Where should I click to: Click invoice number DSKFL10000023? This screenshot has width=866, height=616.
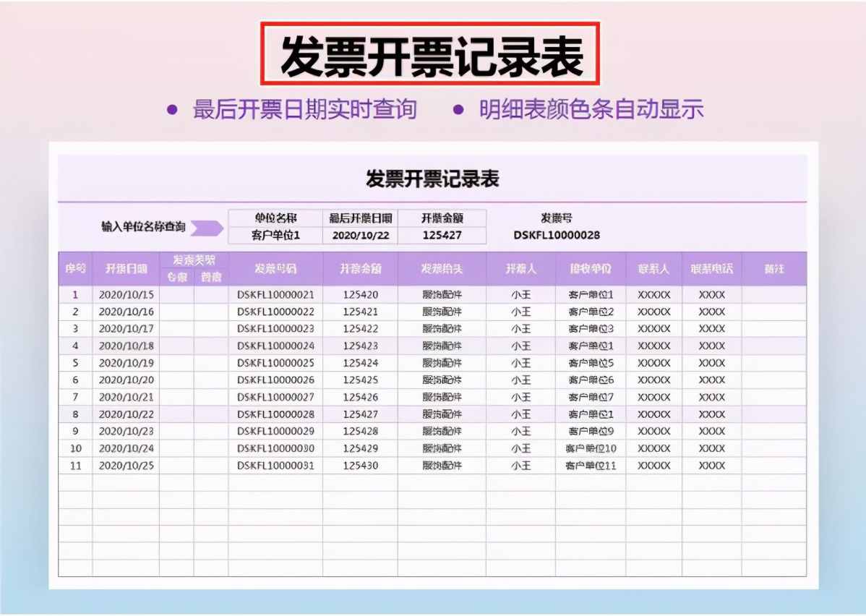click(275, 329)
